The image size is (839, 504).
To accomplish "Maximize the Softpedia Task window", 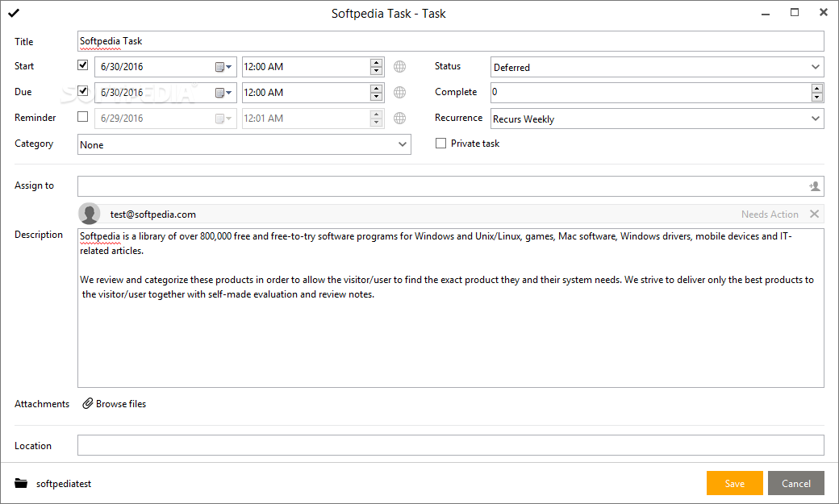I will pos(795,12).
